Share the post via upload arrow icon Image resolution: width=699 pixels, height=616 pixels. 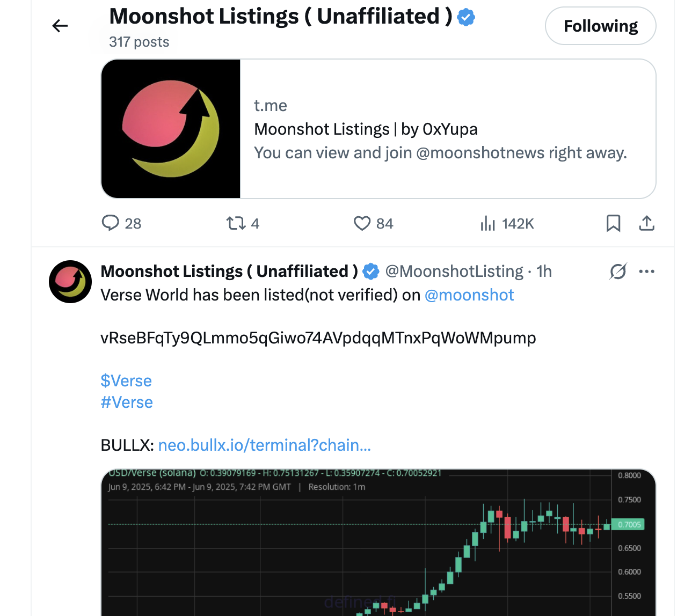pos(647,223)
